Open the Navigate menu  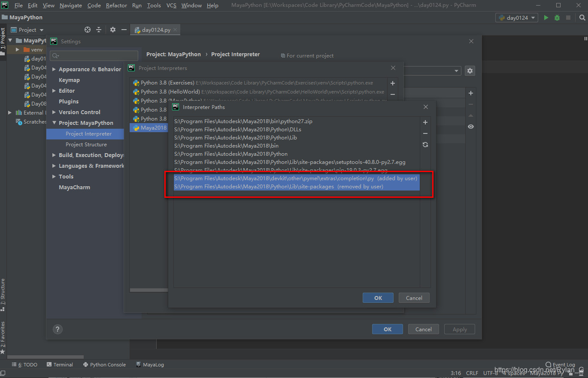tap(71, 6)
